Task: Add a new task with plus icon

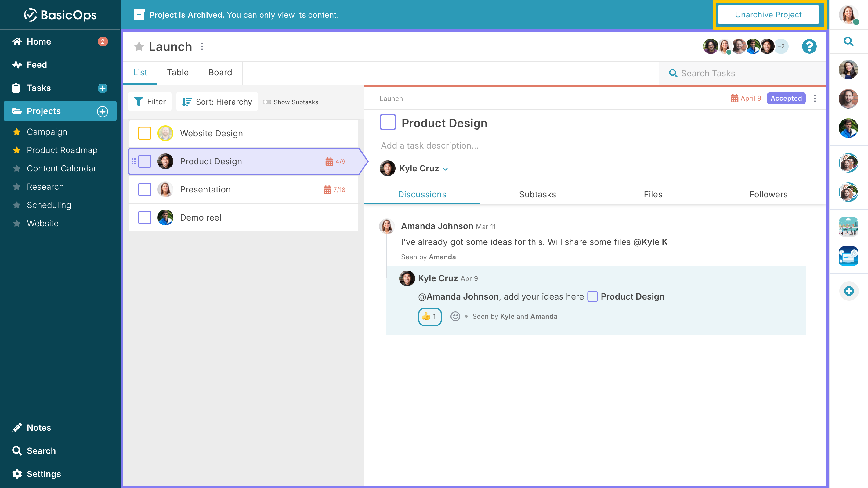Action: click(103, 88)
